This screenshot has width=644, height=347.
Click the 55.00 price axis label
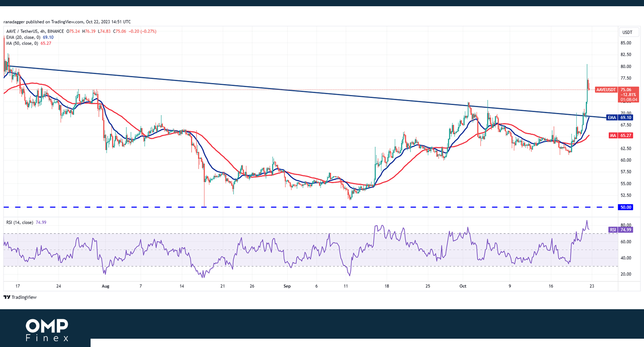pos(626,183)
